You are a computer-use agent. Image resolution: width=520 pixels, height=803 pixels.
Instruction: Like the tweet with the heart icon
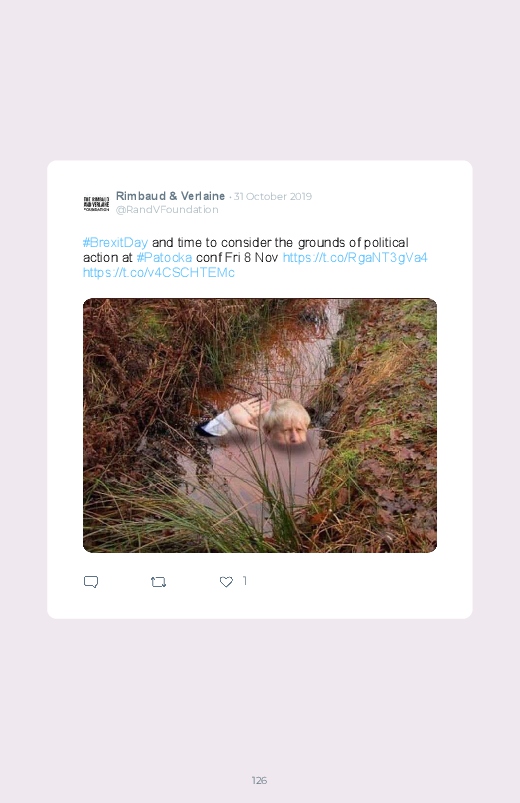(226, 582)
